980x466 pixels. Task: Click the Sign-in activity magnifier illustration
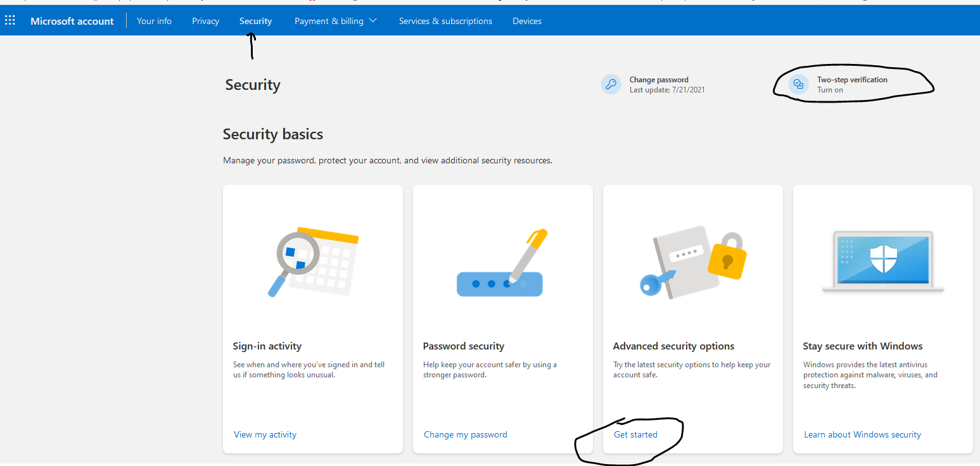click(313, 261)
